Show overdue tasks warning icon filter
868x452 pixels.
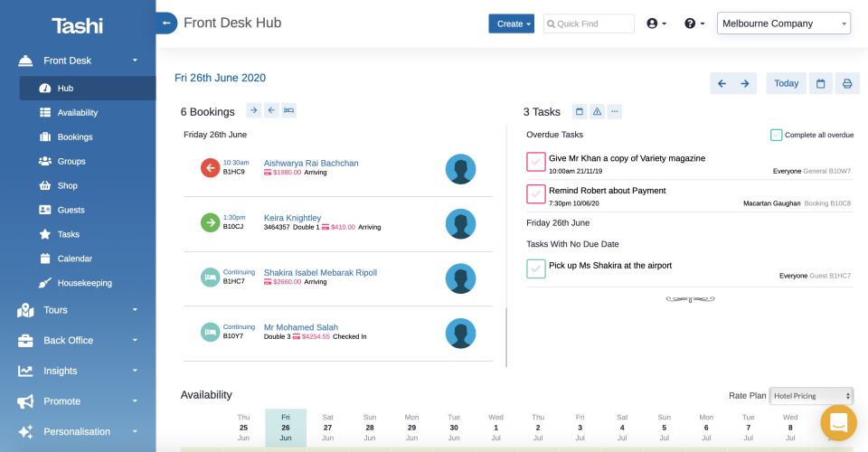[597, 111]
